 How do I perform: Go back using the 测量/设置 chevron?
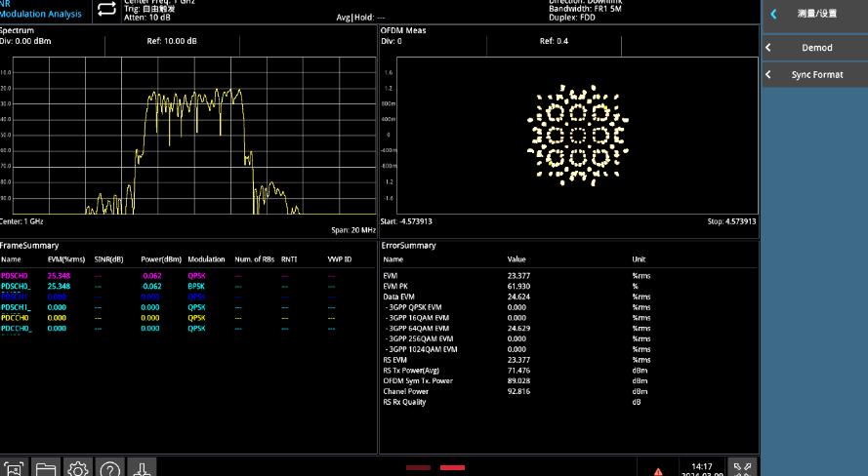pyautogui.click(x=774, y=15)
